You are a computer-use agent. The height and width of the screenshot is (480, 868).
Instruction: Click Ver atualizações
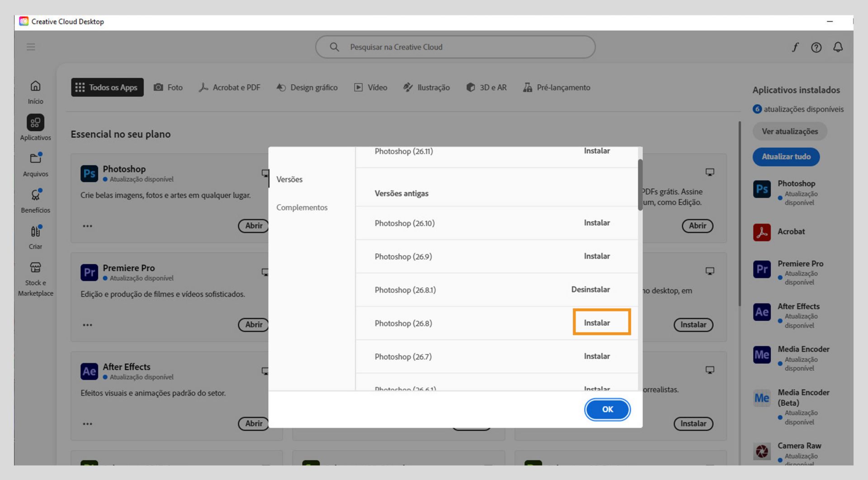click(790, 132)
